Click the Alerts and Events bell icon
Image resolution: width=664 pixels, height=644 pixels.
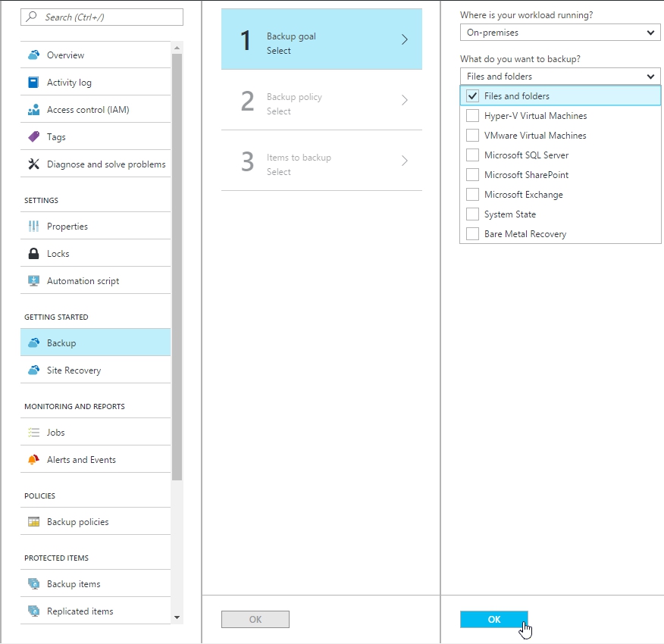click(33, 460)
